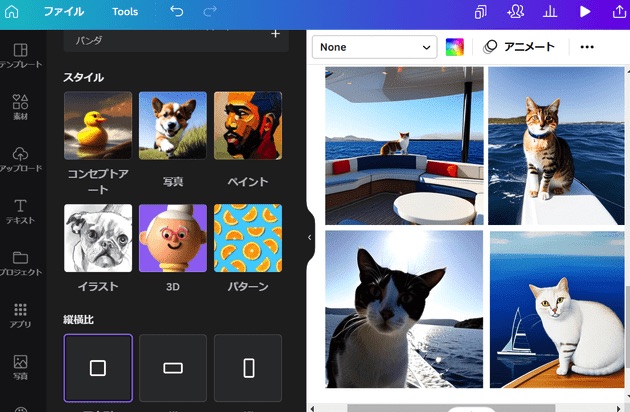
Task: Open the None dropdown menu
Action: click(374, 47)
